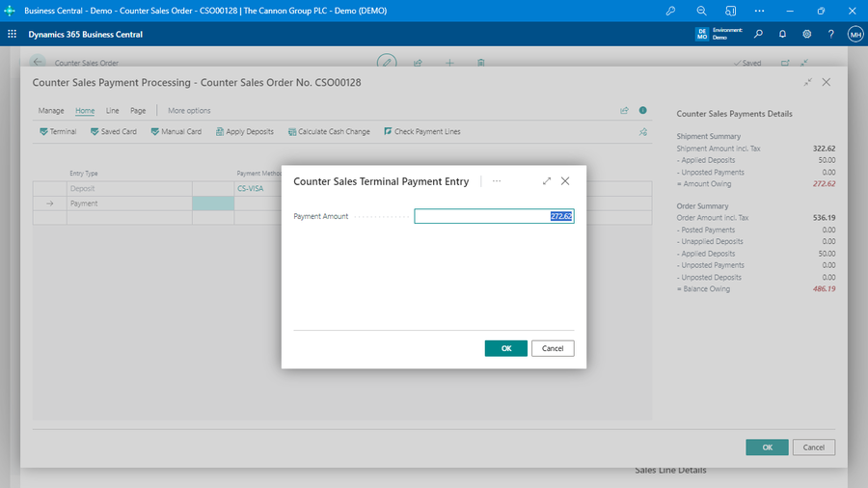Open the settings gear menu

807,34
